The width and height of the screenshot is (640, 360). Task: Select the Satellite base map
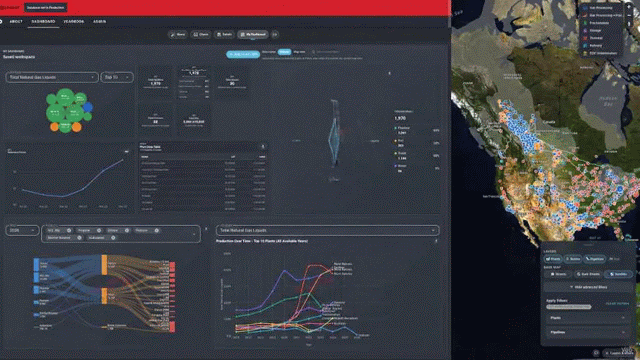(618, 274)
